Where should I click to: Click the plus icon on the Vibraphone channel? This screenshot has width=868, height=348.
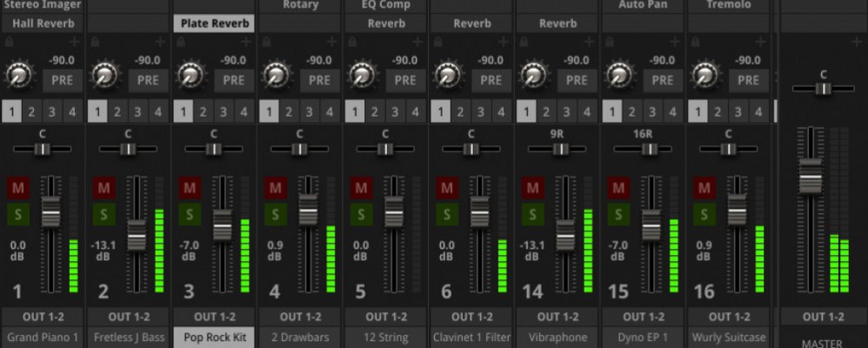click(x=590, y=42)
